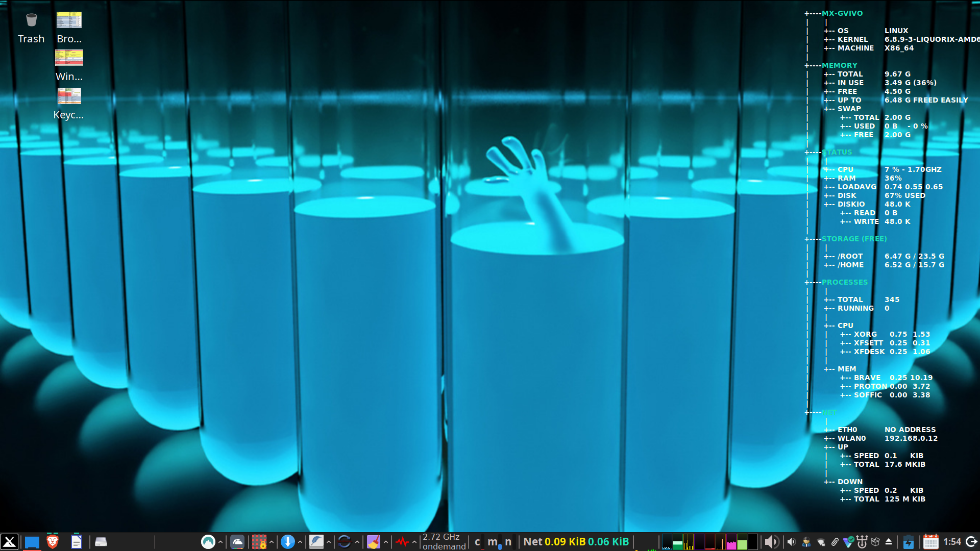Select the Bro... desktop file thumbnail
This screenshot has height=551, width=980.
tap(69, 20)
